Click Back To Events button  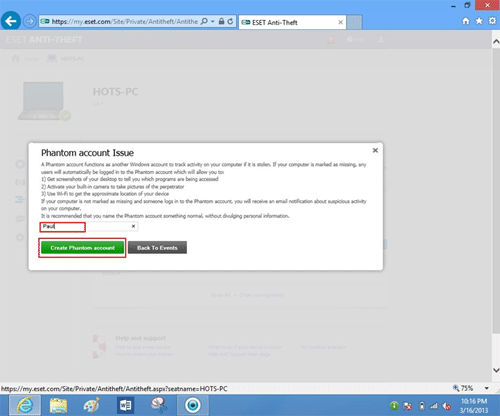tap(157, 248)
